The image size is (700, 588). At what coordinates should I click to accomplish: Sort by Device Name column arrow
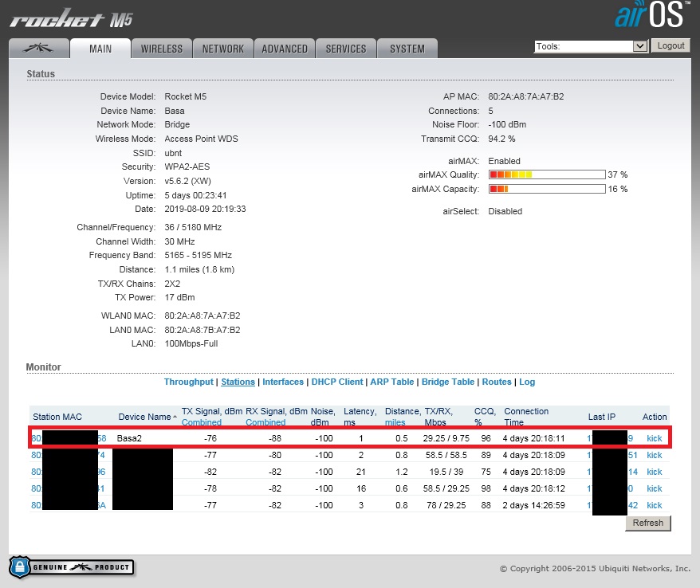click(x=175, y=417)
